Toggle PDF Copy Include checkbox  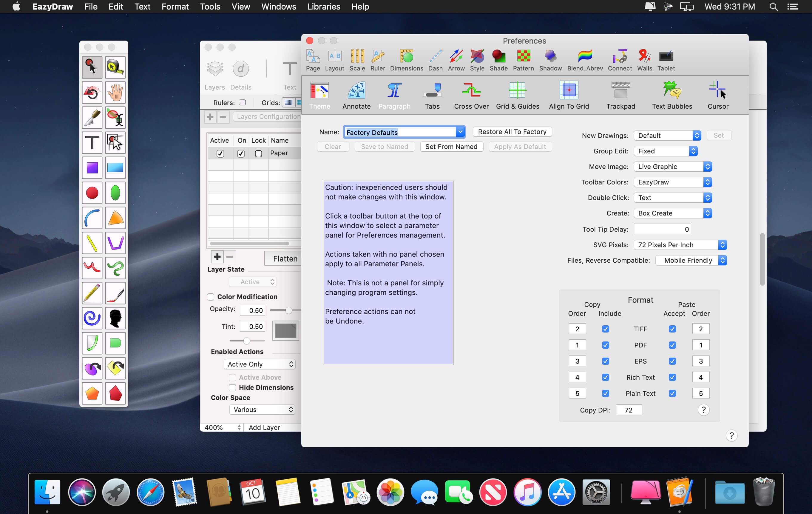(605, 345)
